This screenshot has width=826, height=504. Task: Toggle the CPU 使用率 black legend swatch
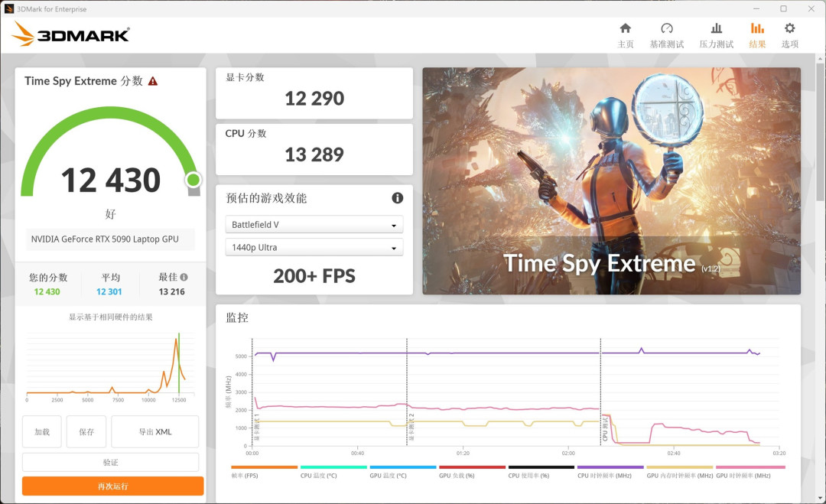[x=541, y=467]
